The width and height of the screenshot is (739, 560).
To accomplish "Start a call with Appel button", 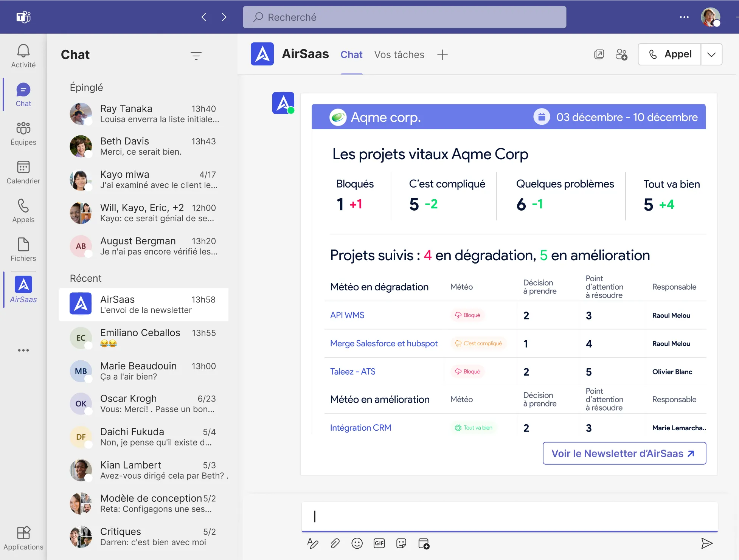I will point(669,54).
